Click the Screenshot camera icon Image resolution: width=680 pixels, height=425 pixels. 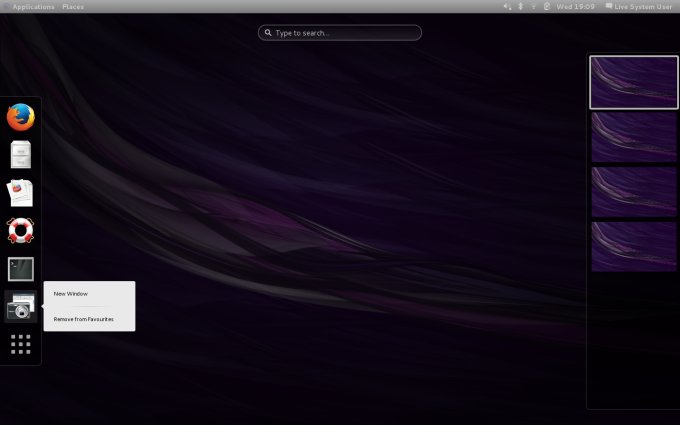tap(20, 307)
